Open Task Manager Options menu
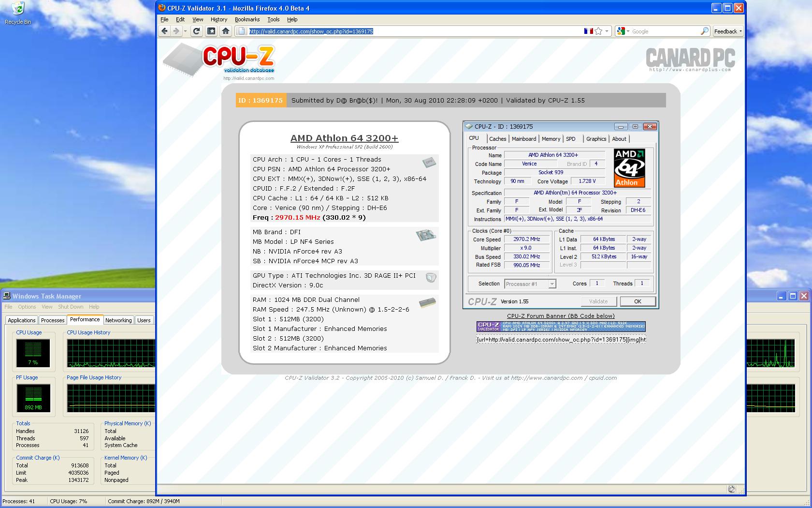812x508 pixels. coord(27,307)
